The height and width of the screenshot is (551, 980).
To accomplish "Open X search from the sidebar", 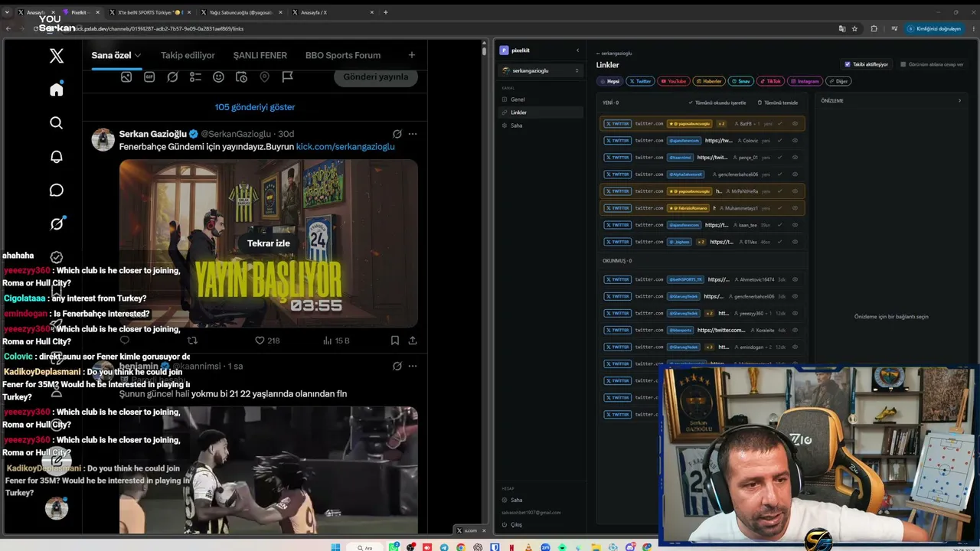I will tap(57, 123).
